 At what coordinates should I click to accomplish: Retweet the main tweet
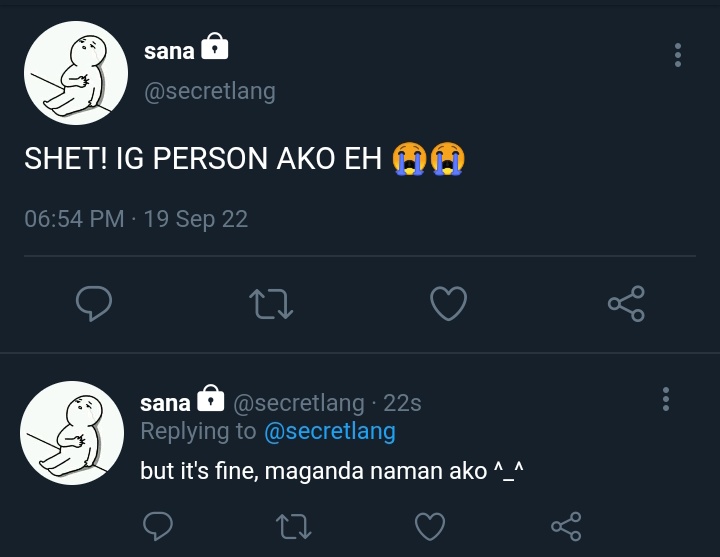pos(271,304)
